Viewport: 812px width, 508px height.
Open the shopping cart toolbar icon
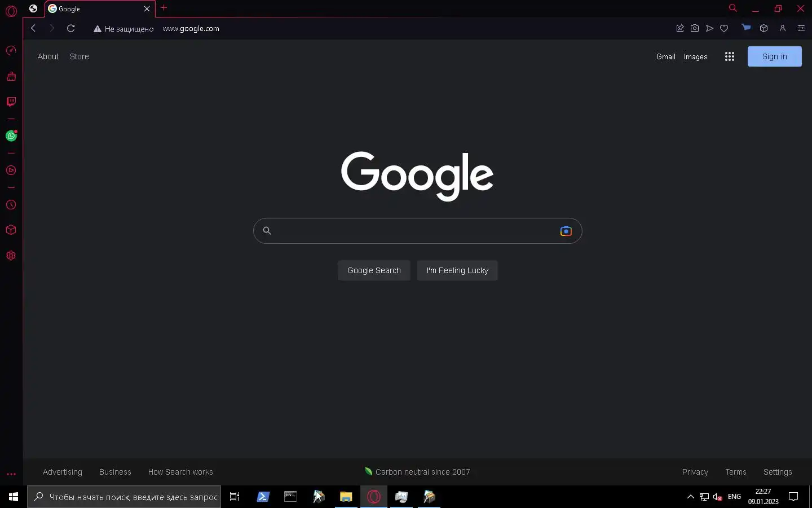coord(746,28)
